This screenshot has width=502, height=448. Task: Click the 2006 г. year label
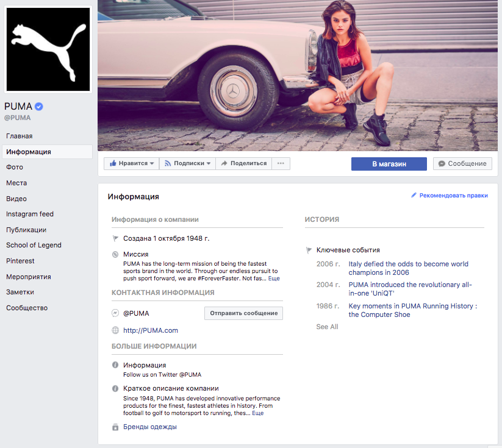pyautogui.click(x=328, y=264)
